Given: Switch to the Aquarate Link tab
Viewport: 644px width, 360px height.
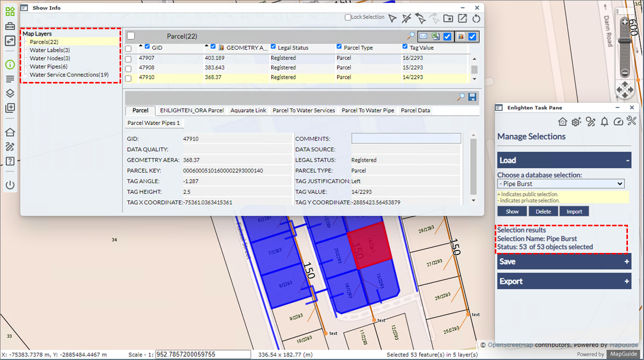Looking at the screenshot, I should [248, 110].
